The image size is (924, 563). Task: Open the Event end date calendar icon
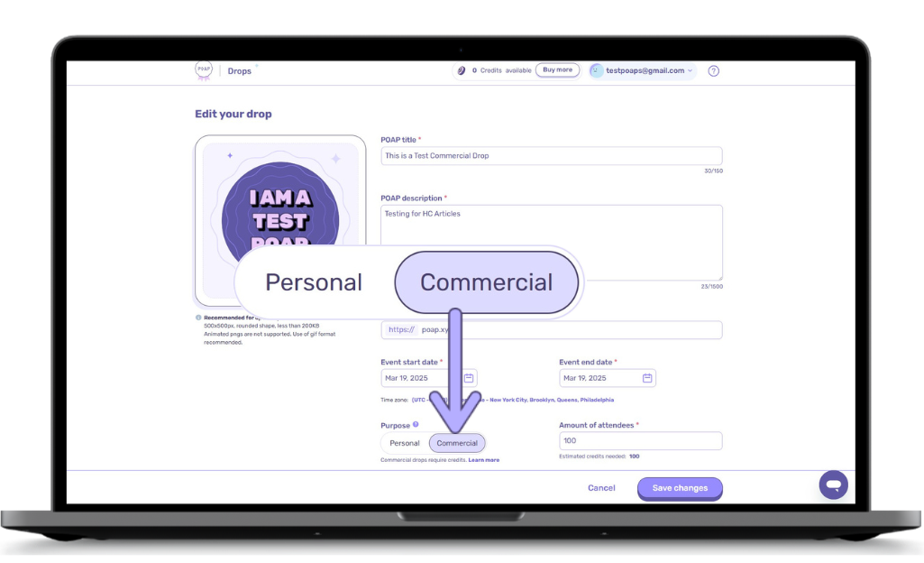click(x=647, y=378)
